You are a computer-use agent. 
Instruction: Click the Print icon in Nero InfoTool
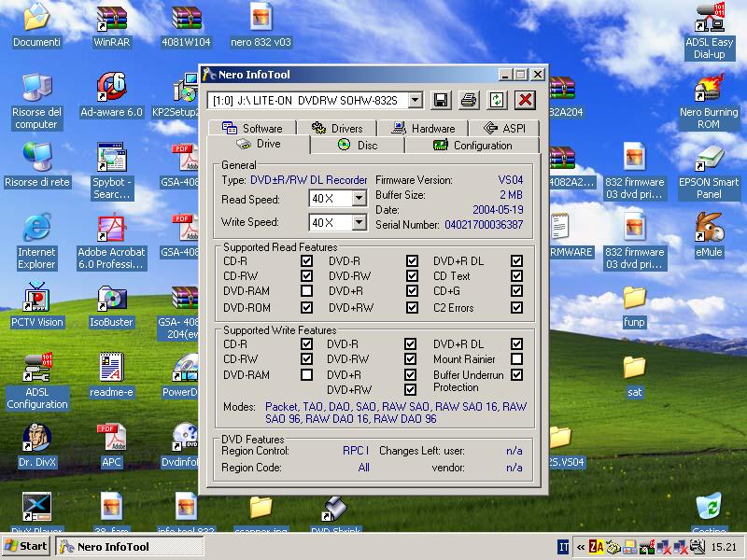[469, 100]
